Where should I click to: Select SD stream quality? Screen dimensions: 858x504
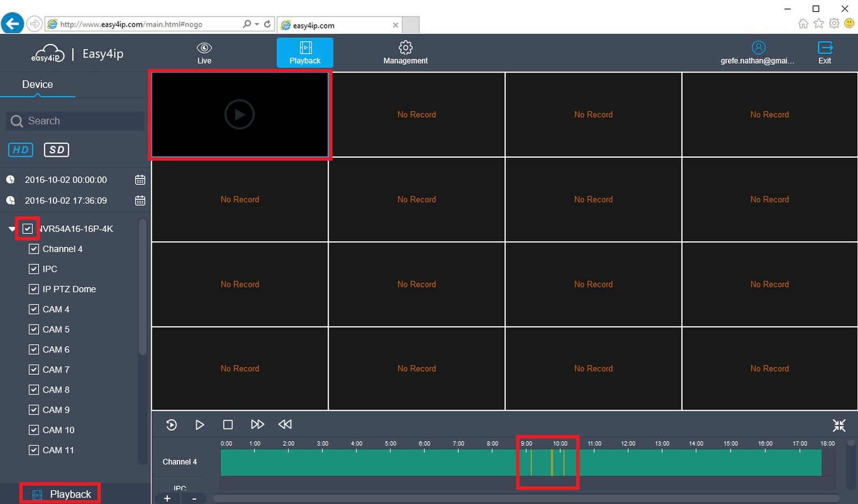56,150
